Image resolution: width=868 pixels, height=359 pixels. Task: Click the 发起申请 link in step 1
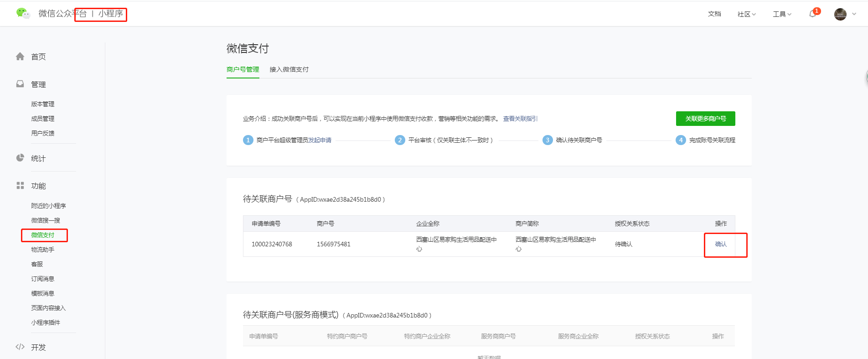point(320,140)
